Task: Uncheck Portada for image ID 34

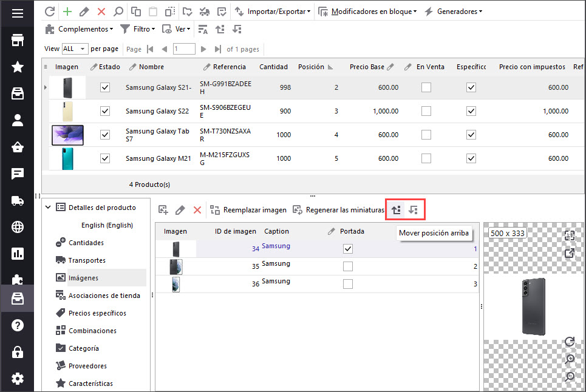Action: 348,249
